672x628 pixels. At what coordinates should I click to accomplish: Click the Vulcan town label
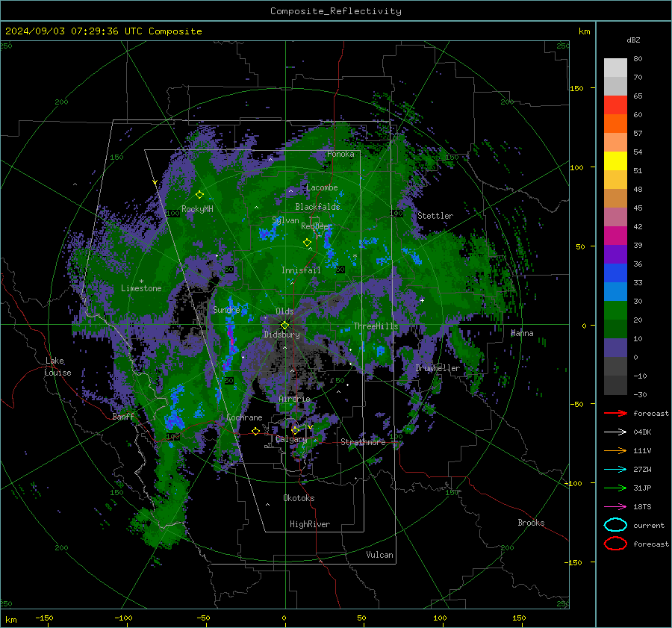click(x=379, y=555)
